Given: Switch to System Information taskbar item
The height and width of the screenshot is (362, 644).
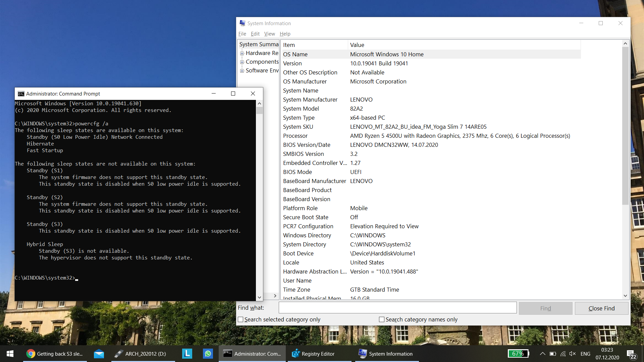Looking at the screenshot, I should 386,354.
